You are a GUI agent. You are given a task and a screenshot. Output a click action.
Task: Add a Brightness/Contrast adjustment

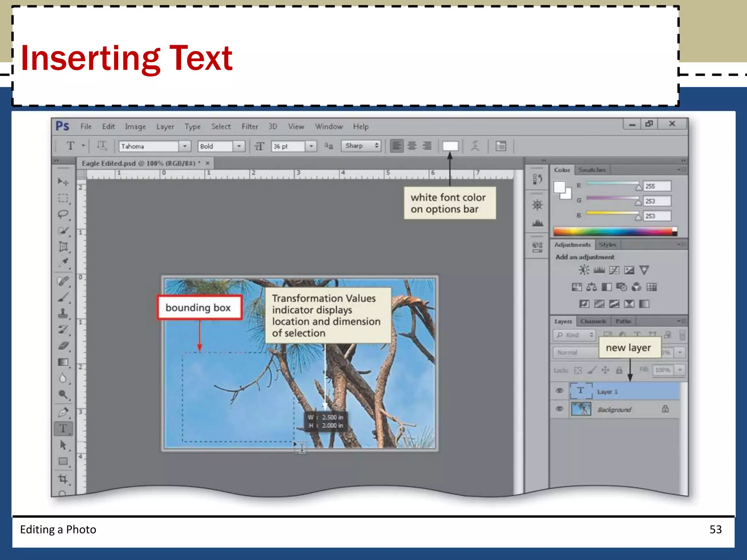tap(584, 270)
